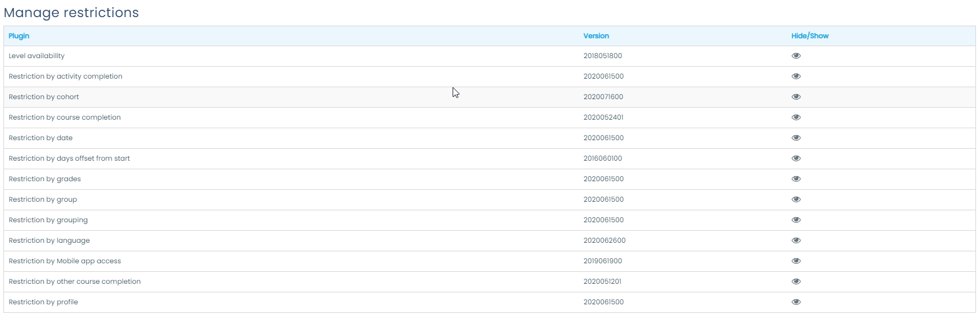Click version number 2018051800
This screenshot has height=318, width=980.
pos(602,56)
